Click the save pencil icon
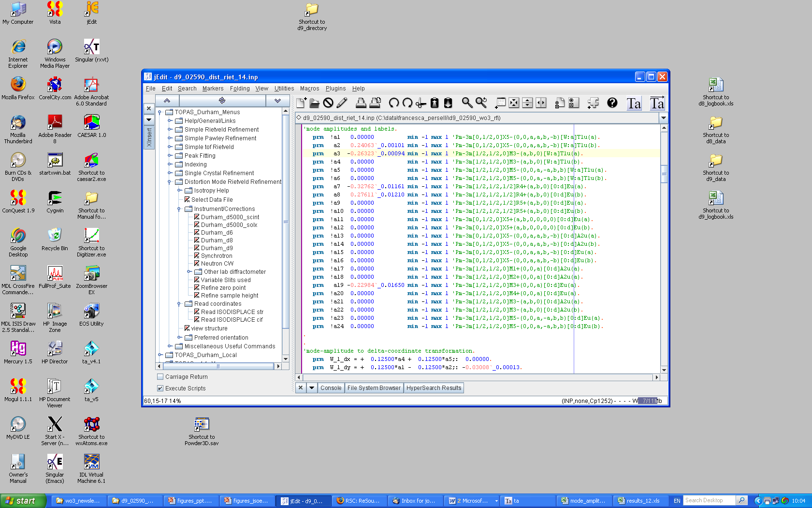 point(342,103)
